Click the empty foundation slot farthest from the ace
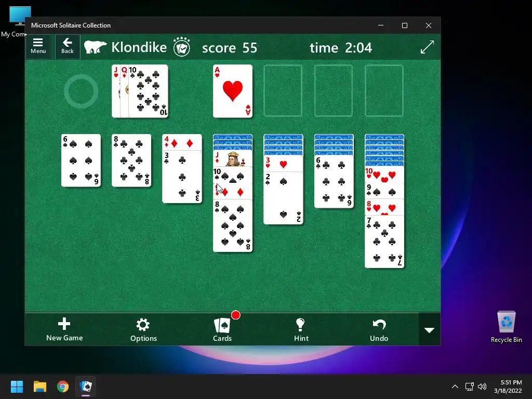The height and width of the screenshot is (399, 532). pyautogui.click(x=384, y=91)
